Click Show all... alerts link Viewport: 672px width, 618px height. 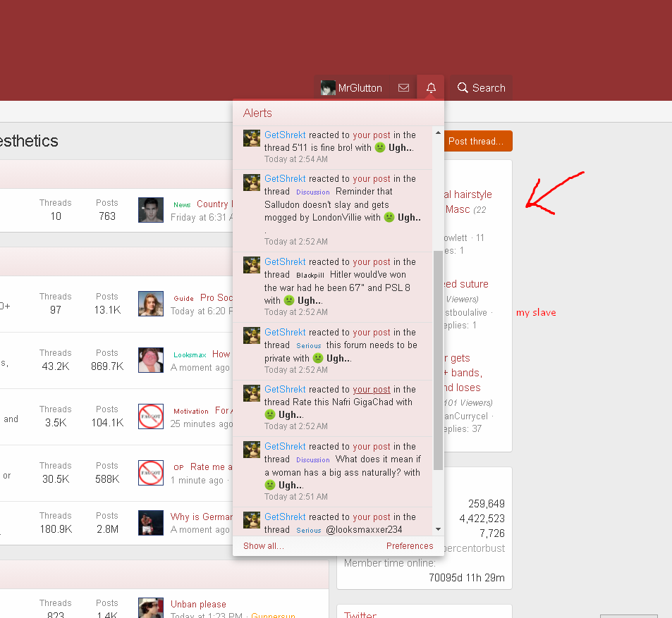[264, 545]
